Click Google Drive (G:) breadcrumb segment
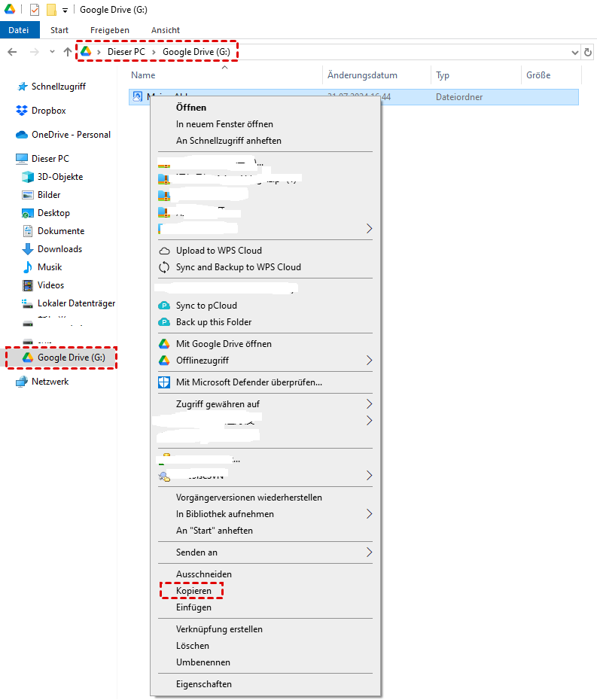This screenshot has height=700, width=597. 196,52
